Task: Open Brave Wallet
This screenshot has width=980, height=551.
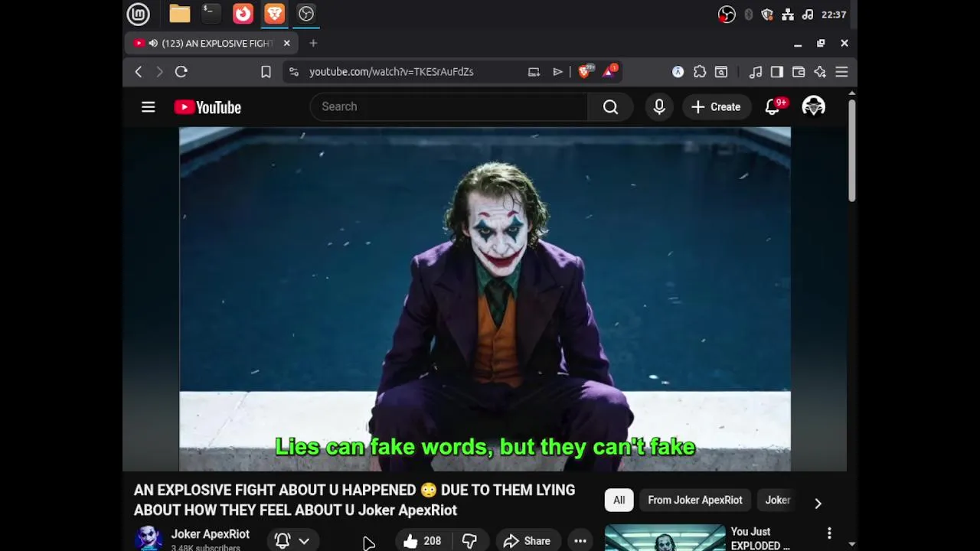Action: tap(799, 72)
